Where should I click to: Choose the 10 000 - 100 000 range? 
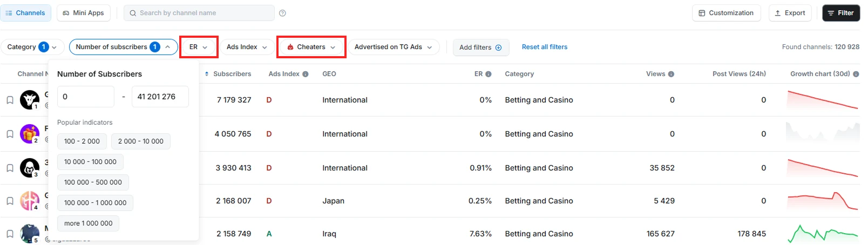[x=90, y=162]
